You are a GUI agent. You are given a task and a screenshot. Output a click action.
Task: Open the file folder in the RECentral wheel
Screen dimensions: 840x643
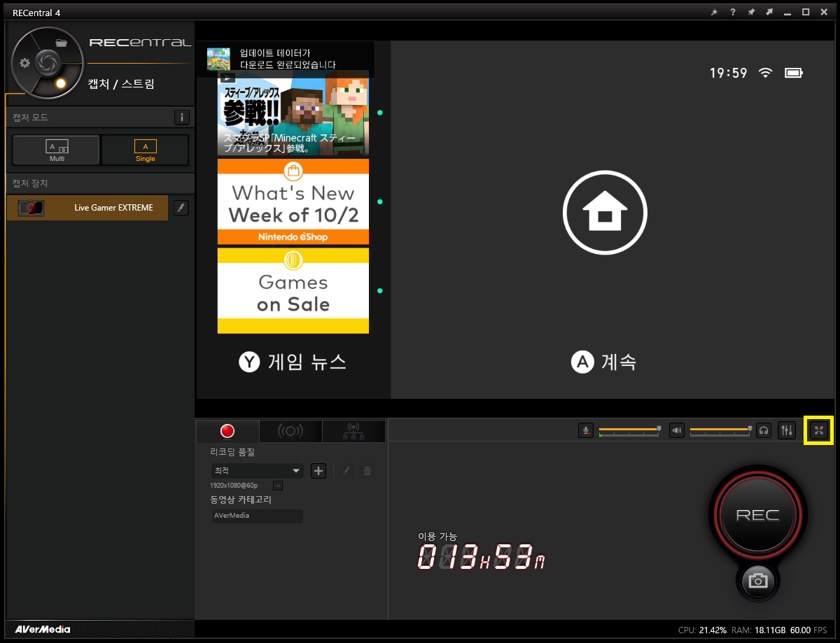[61, 43]
